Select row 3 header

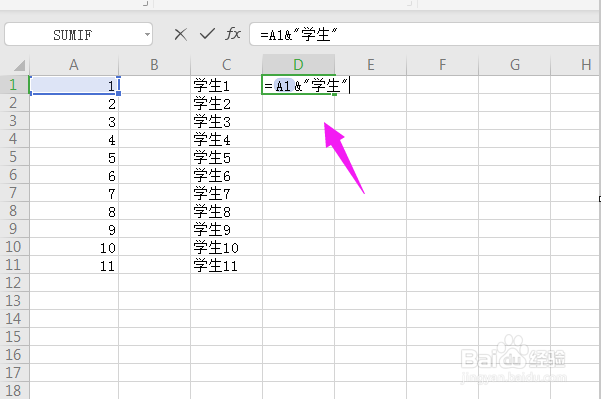(14, 121)
